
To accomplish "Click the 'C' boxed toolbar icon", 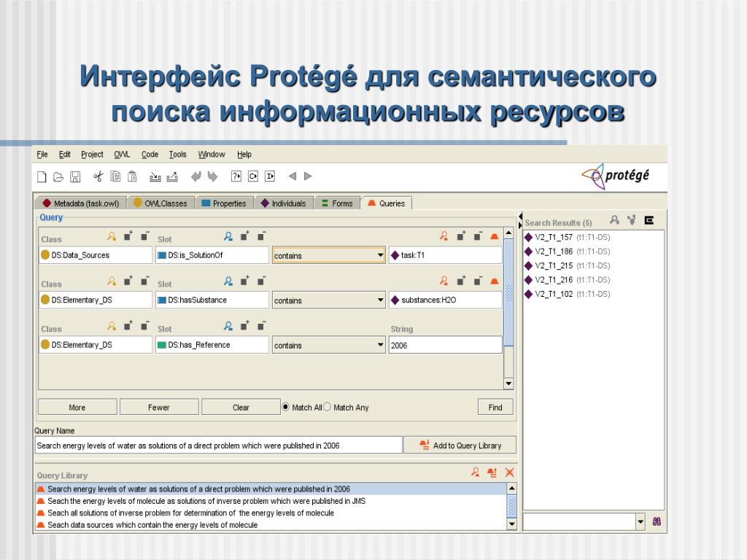I will point(253,176).
